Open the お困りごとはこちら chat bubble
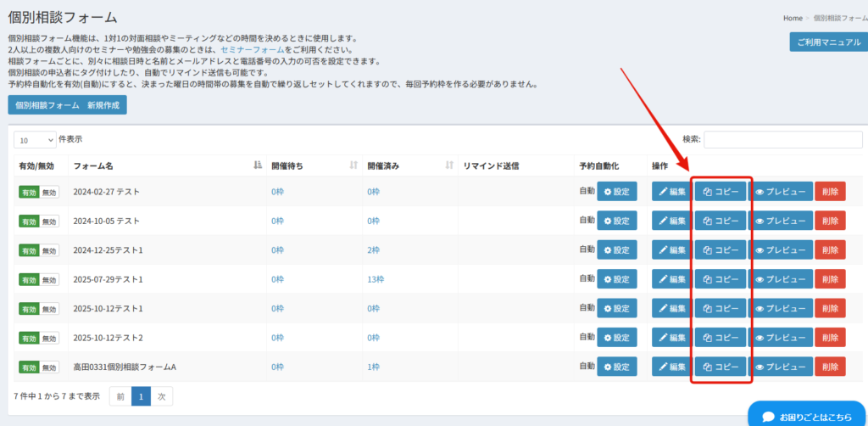868x426 pixels. (807, 417)
